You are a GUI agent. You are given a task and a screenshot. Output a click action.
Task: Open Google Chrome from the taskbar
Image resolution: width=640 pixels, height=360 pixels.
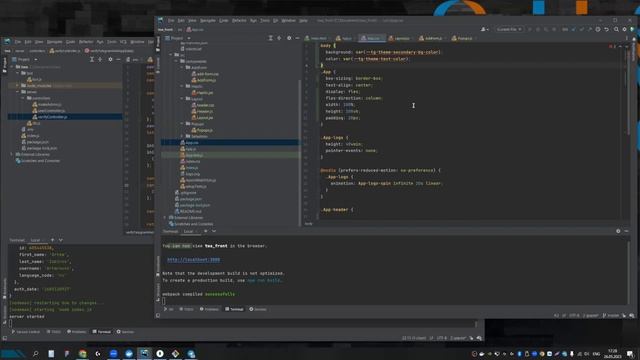tap(82, 353)
